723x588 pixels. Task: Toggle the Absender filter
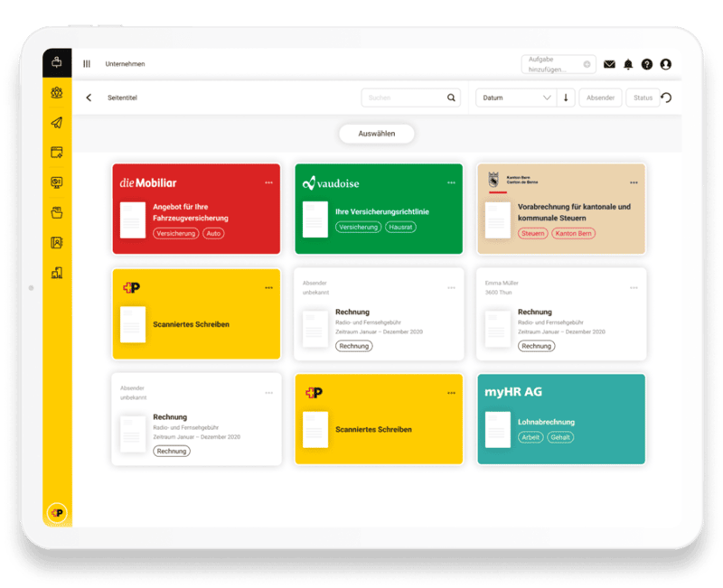click(x=601, y=98)
